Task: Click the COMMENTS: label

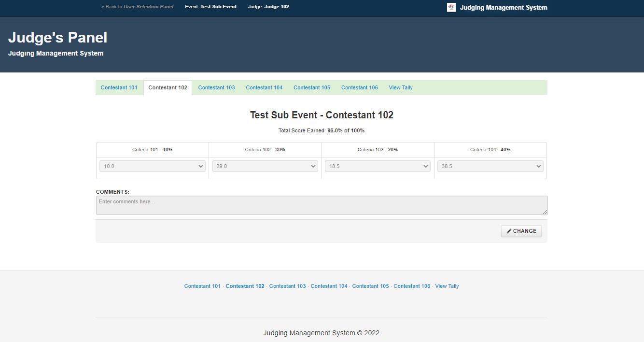Action: [x=113, y=192]
